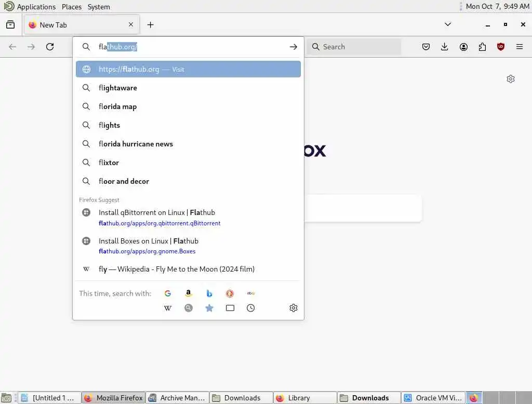Open the Firefox account menu

tap(463, 47)
